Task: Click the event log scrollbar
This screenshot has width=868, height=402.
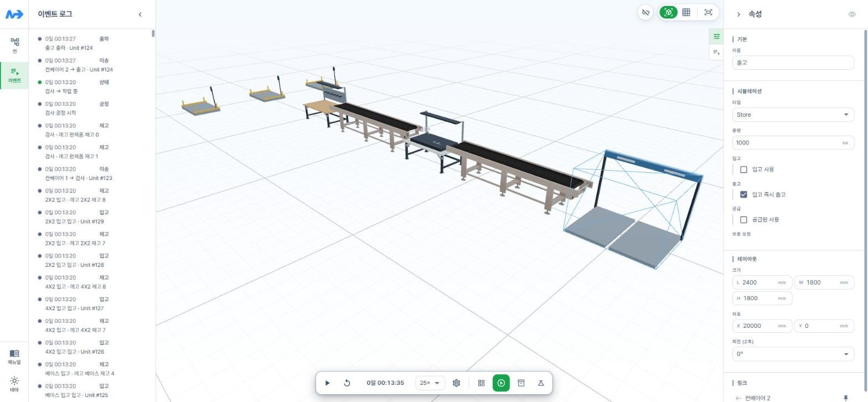Action: 153,34
